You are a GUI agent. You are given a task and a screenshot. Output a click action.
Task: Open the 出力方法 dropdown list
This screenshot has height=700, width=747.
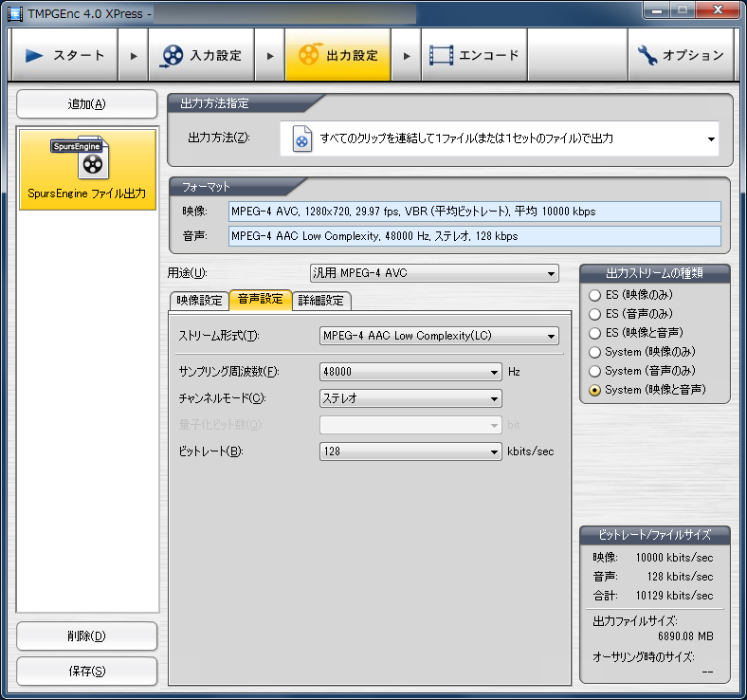(500, 138)
